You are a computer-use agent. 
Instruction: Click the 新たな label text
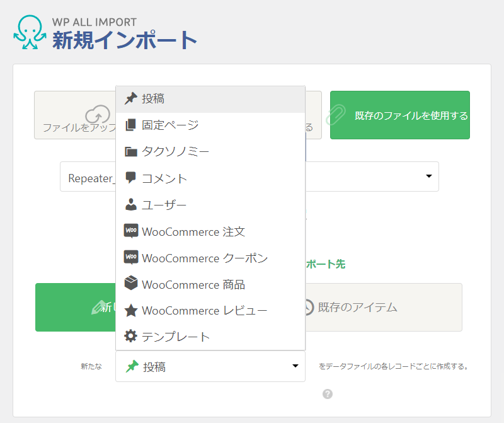click(x=91, y=366)
